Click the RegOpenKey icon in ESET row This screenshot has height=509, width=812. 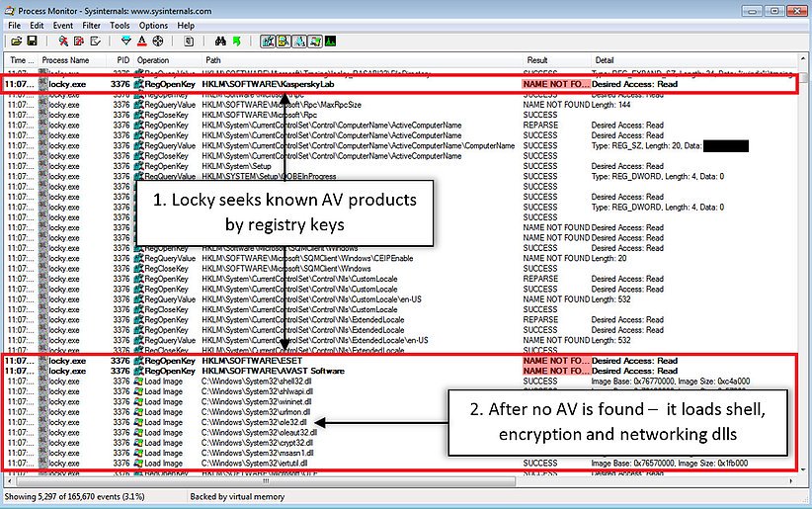click(x=138, y=361)
